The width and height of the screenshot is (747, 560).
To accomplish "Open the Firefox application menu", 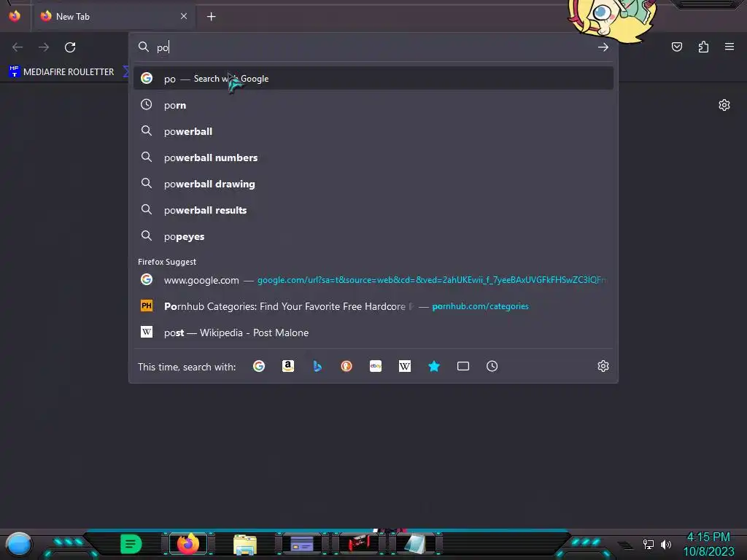I will click(729, 47).
